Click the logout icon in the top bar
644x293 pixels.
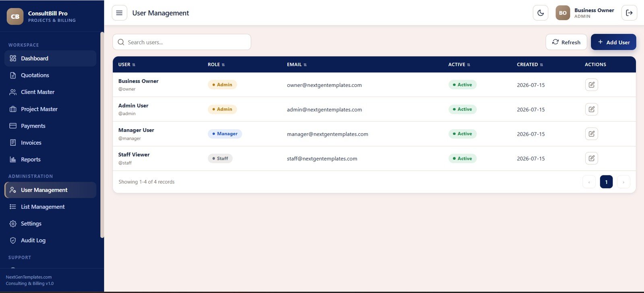click(629, 13)
